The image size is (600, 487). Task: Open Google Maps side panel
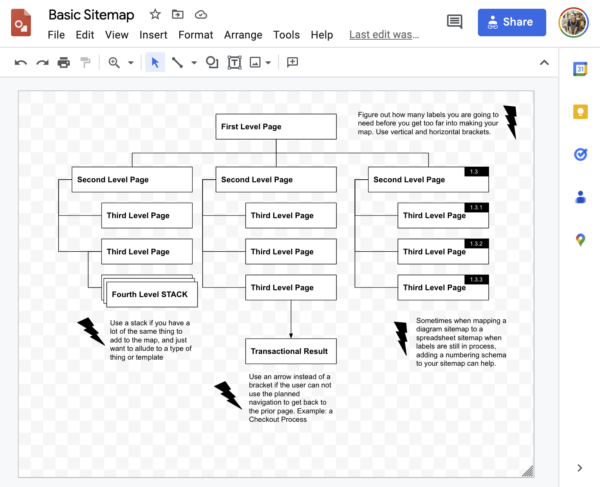580,240
